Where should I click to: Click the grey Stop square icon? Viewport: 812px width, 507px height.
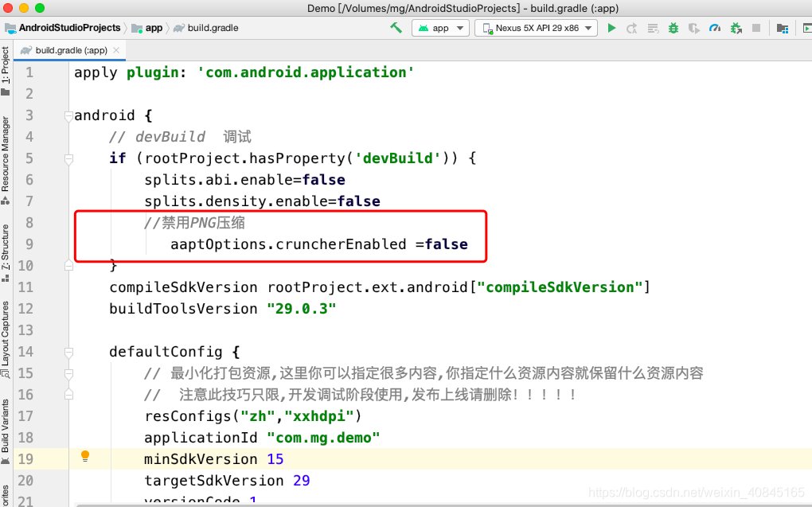coord(756,28)
